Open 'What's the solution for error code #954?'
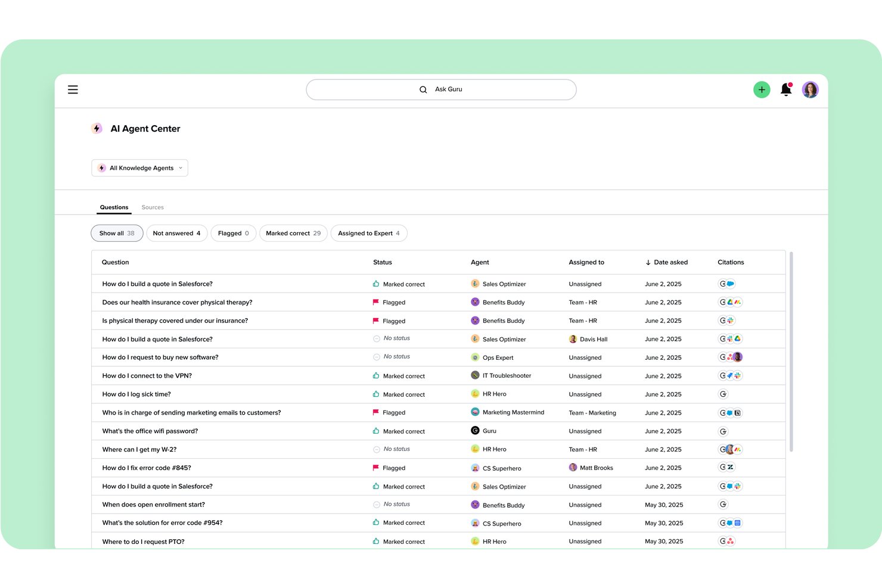882x588 pixels. point(162,523)
